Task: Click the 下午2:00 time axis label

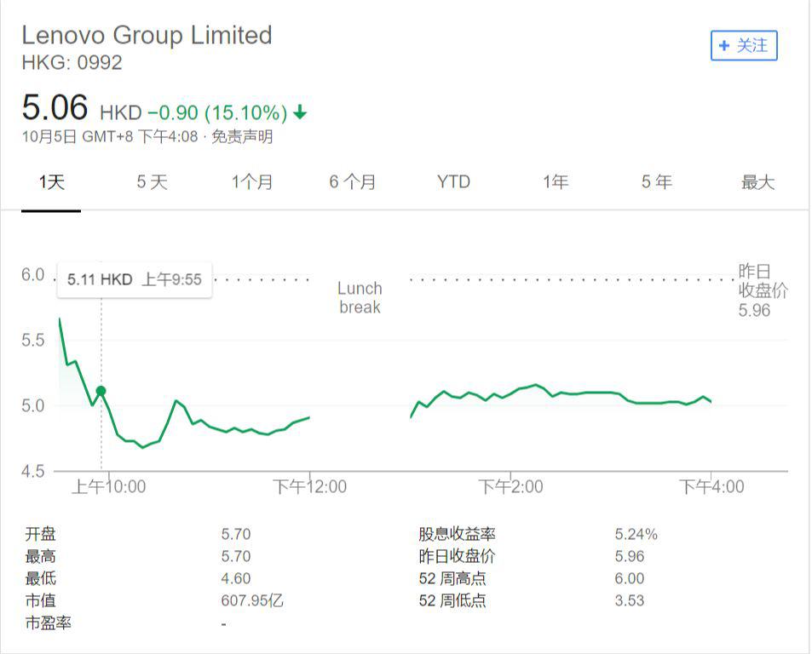Action: click(510, 487)
